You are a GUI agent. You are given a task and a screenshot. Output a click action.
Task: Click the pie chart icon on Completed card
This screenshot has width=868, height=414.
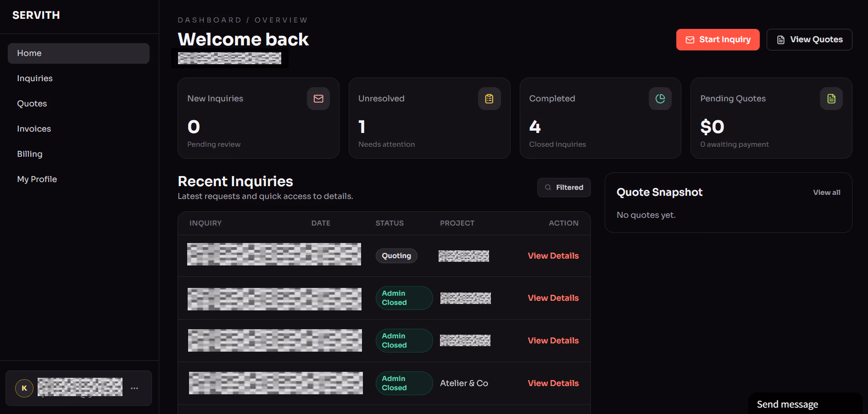coord(660,99)
